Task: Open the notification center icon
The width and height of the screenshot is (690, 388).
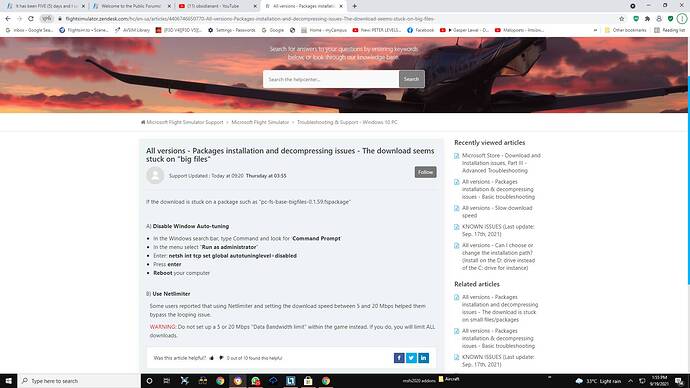Action: click(679, 381)
